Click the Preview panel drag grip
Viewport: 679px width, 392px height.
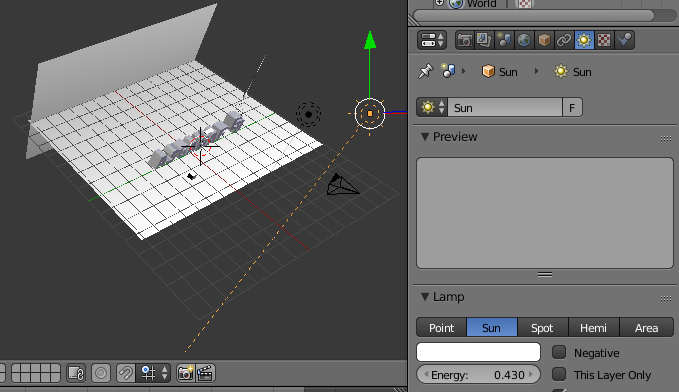(x=666, y=139)
